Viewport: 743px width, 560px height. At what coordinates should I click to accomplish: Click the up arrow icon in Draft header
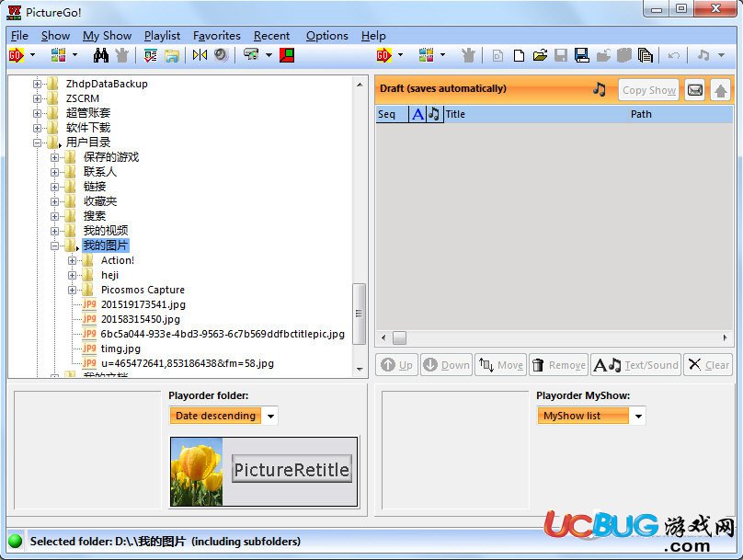point(720,90)
